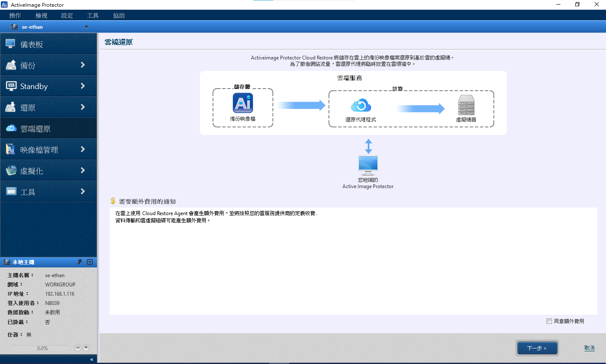Expand the 還原 submenu chevron

[x=83, y=107]
